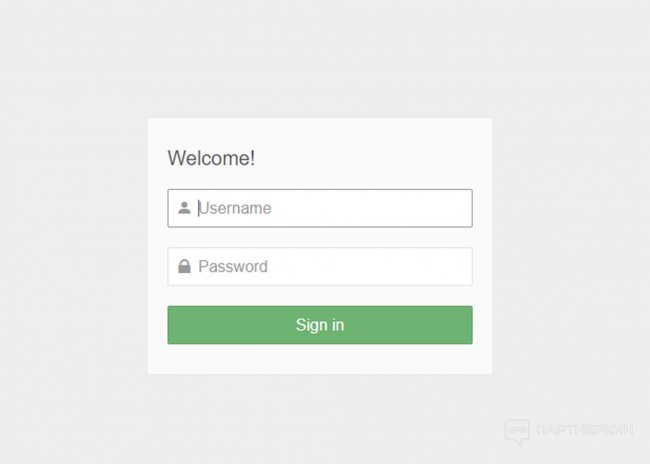Click the padlock icon

click(x=184, y=266)
